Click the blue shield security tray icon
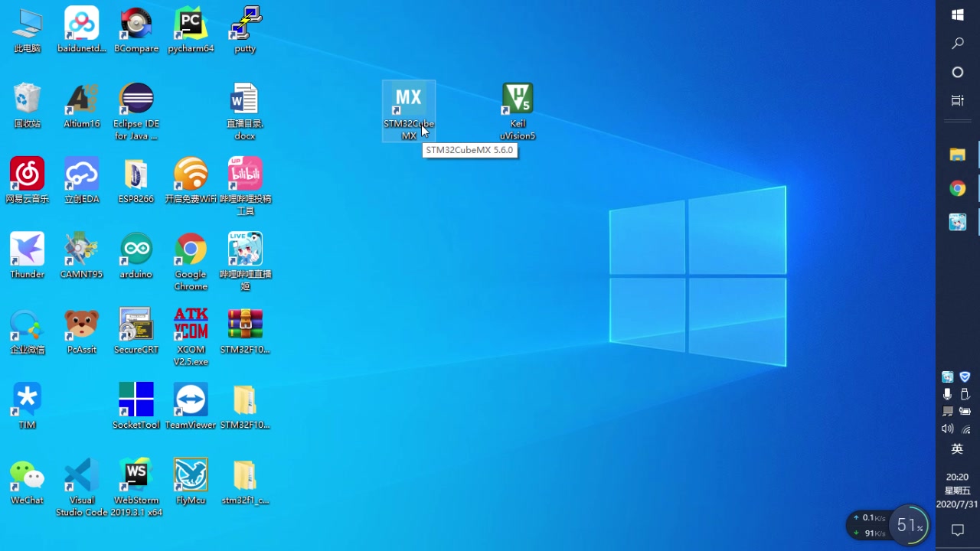This screenshot has height=551, width=980. point(965,377)
